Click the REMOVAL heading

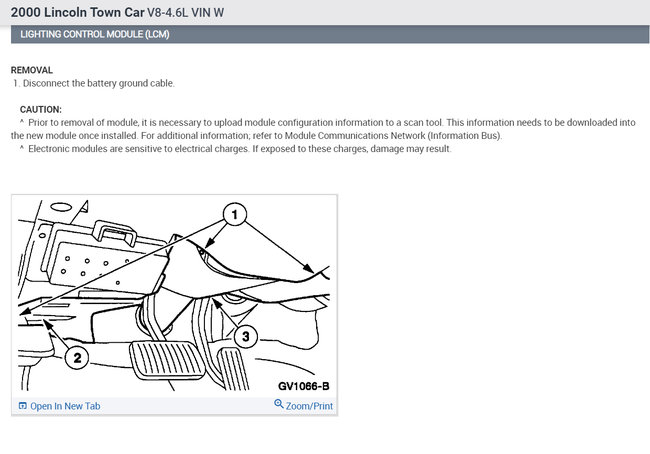pos(32,70)
